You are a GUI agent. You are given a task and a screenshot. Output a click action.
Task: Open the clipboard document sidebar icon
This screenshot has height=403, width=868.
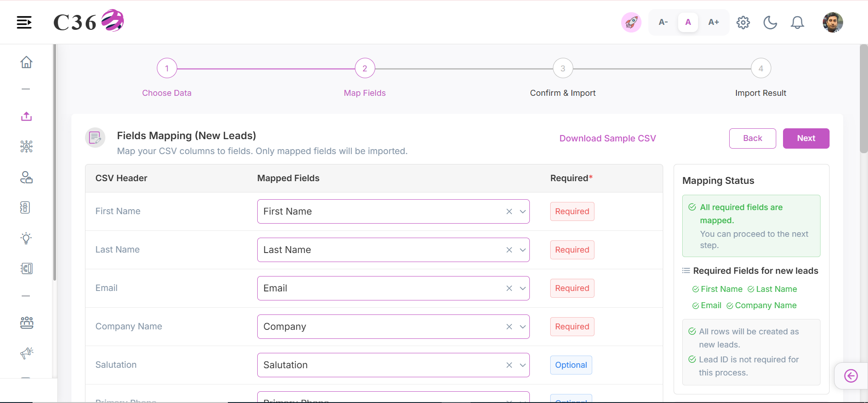click(25, 207)
